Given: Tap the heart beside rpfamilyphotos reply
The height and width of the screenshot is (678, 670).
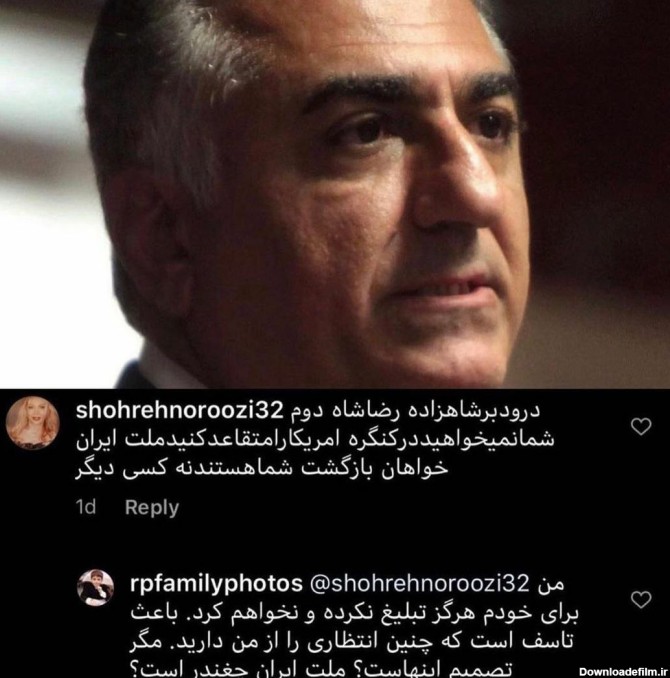Looking at the screenshot, I should 641,599.
